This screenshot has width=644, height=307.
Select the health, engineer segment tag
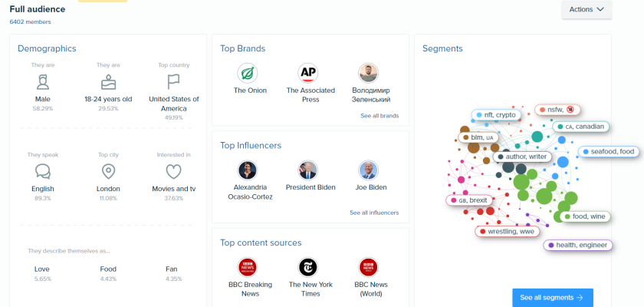coord(578,246)
